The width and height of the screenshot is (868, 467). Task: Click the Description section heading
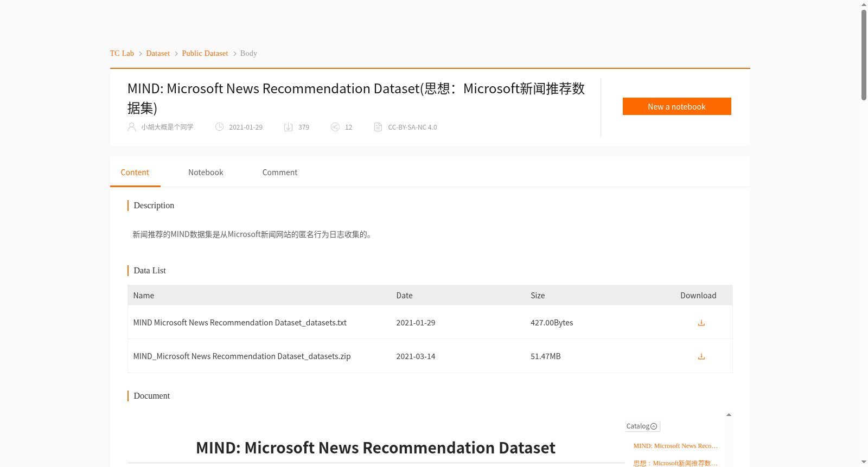pyautogui.click(x=154, y=206)
